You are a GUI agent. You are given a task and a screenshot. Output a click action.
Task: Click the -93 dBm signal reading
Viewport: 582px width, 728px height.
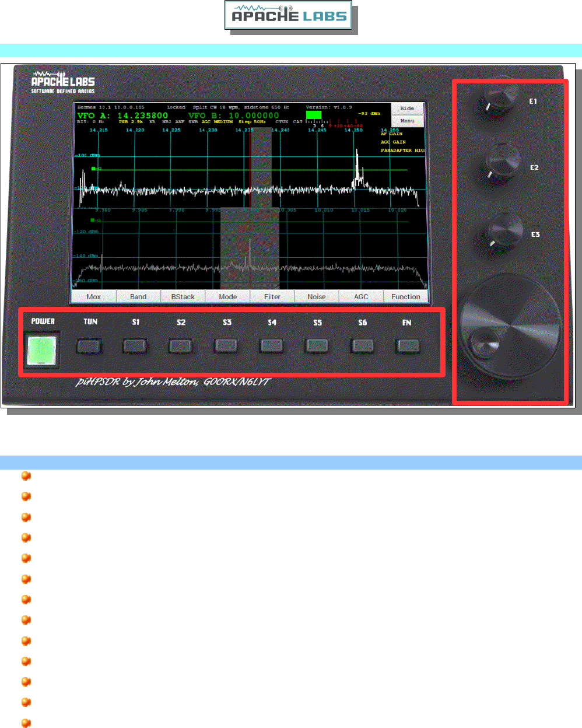pyautogui.click(x=369, y=114)
